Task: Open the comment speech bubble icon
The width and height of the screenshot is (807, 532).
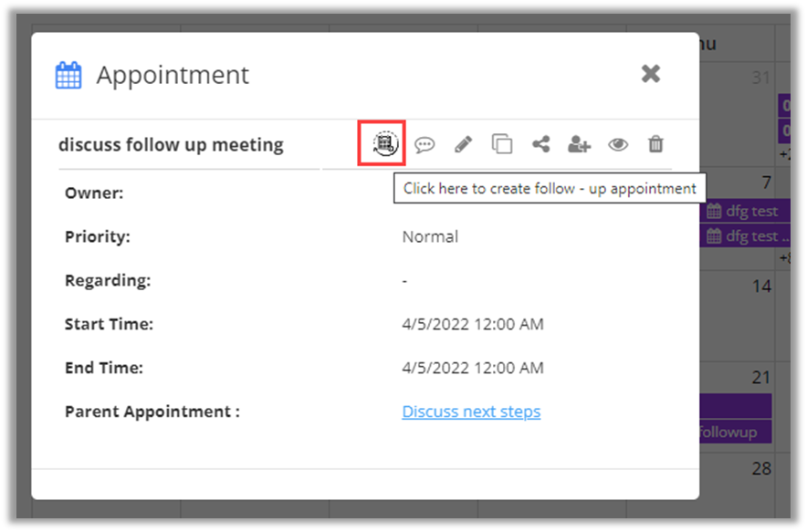Action: pyautogui.click(x=424, y=144)
